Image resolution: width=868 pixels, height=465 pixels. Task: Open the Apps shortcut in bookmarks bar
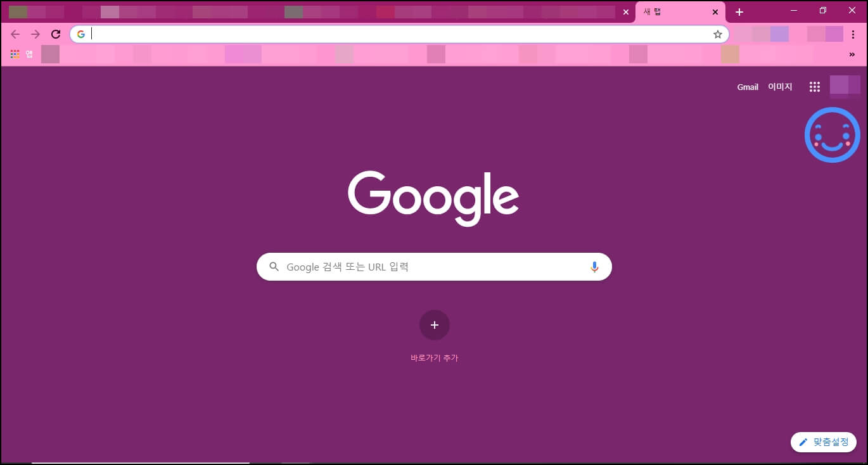(21, 54)
